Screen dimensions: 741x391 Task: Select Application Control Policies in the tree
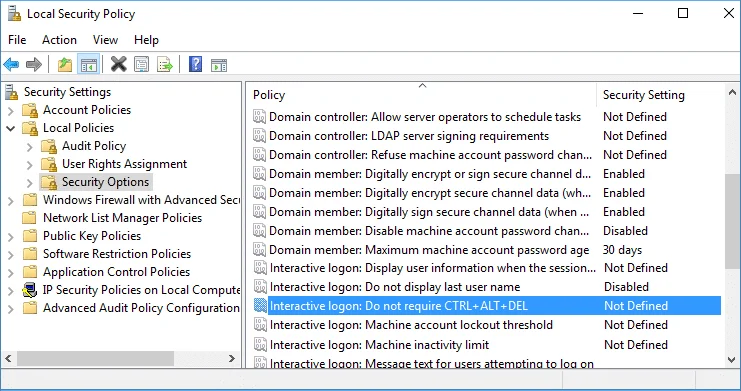click(x=116, y=272)
